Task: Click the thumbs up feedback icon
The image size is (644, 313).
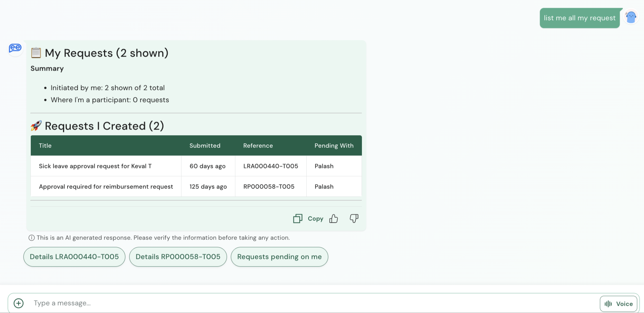Action: tap(333, 219)
